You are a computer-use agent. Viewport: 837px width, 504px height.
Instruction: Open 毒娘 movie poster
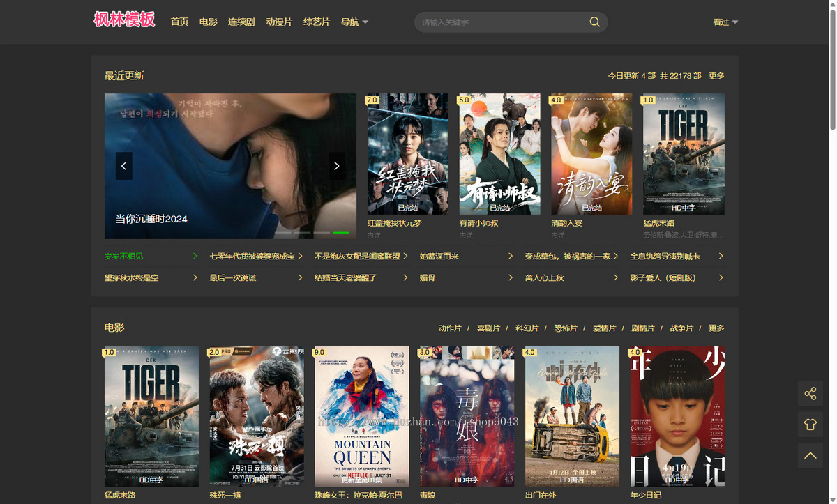[467, 416]
